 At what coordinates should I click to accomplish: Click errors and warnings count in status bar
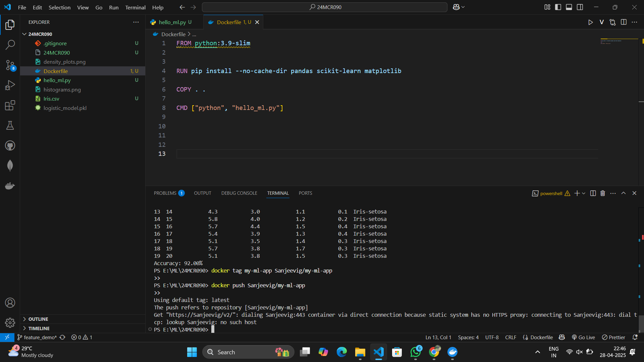pos(82,337)
